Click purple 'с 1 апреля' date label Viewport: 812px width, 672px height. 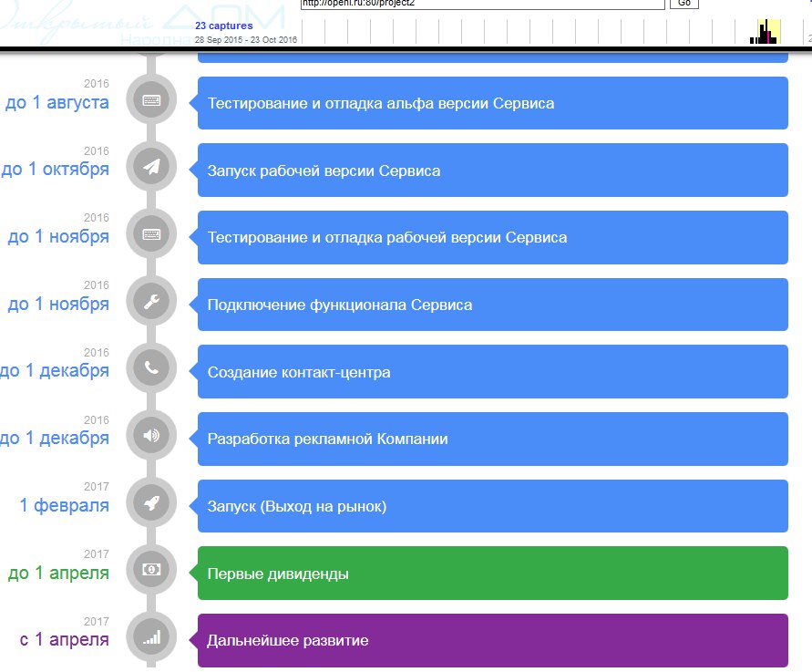[64, 639]
